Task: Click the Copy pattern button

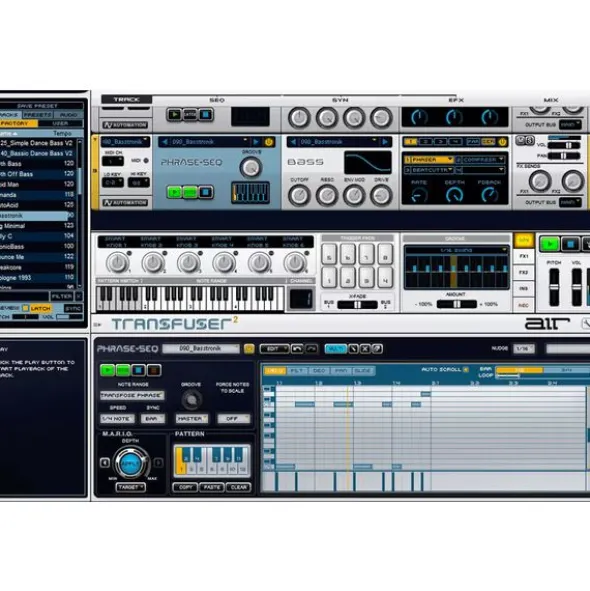Action: tap(185, 487)
